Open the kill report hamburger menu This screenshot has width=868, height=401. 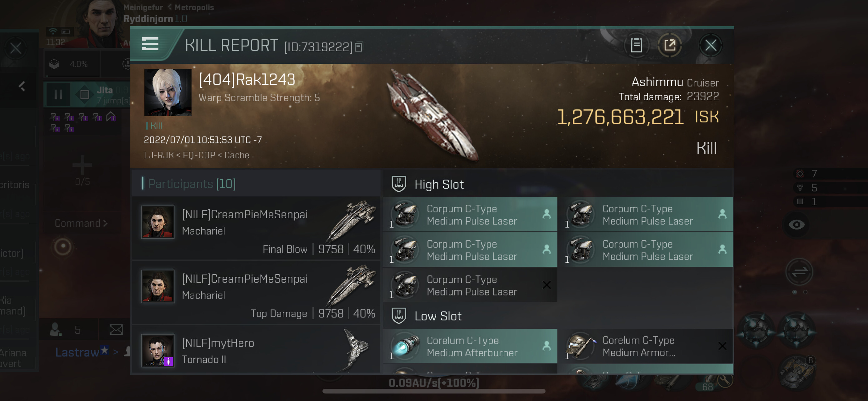[x=150, y=44]
